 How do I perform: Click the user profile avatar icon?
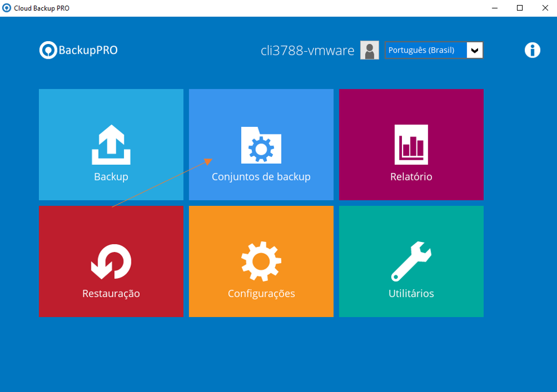tap(370, 50)
